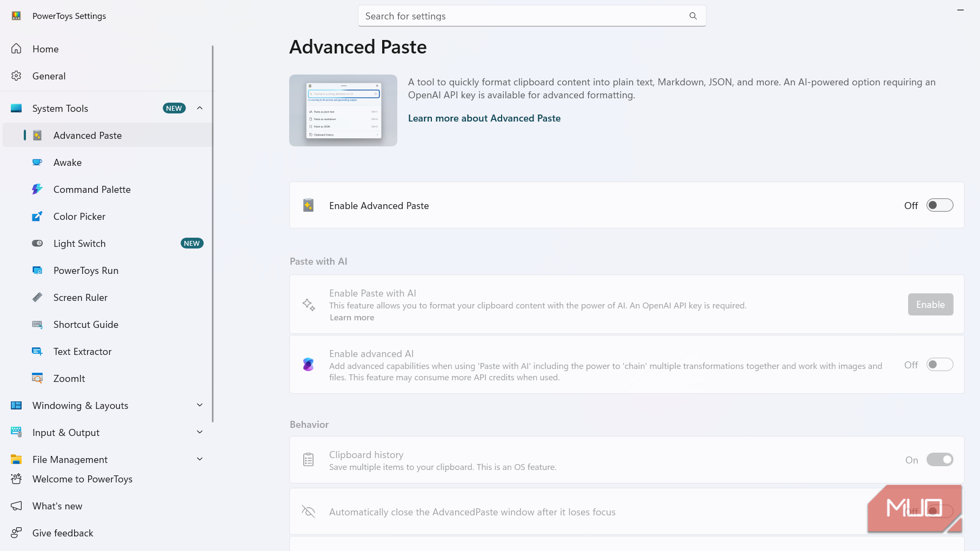The height and width of the screenshot is (551, 980).
Task: Click the Advanced Paste sidebar icon
Action: tap(37, 135)
